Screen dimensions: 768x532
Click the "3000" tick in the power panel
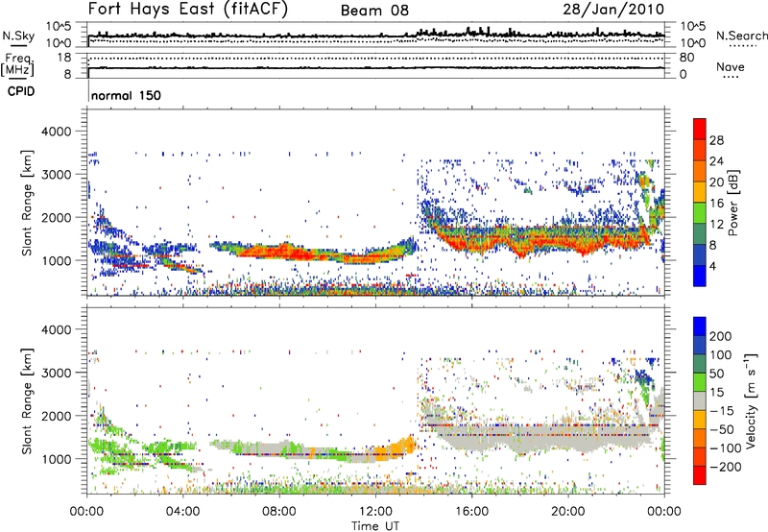coord(56,175)
